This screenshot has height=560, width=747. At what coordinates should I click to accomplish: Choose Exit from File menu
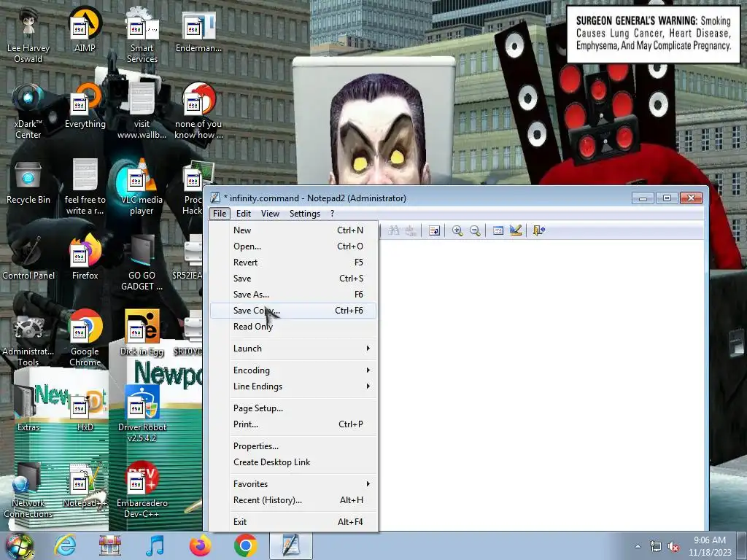(x=293, y=522)
